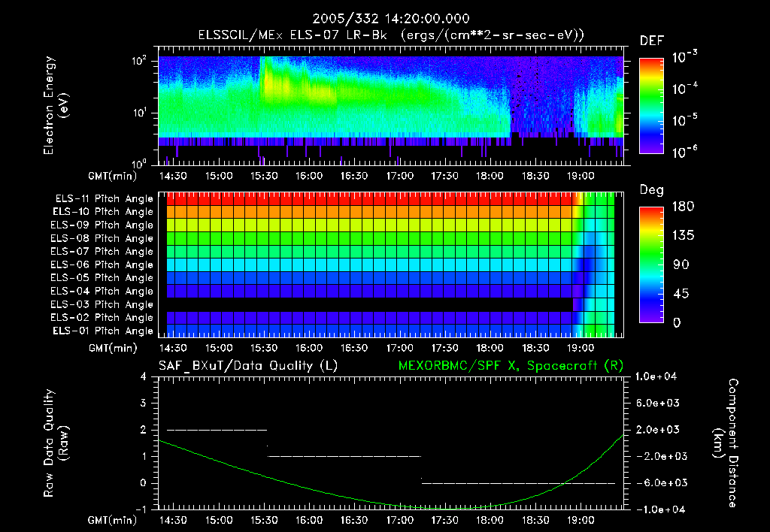The width and height of the screenshot is (770, 532).
Task: Click the Raw Data Quality axis label
Action: [56, 443]
